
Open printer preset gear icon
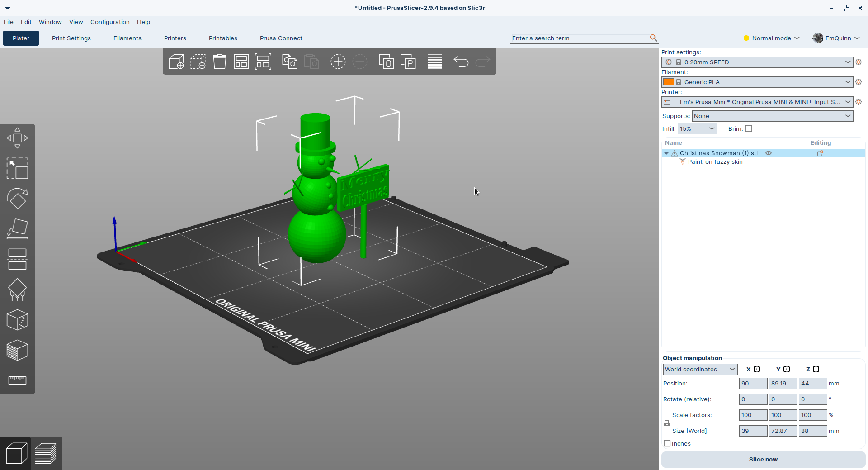coord(859,102)
